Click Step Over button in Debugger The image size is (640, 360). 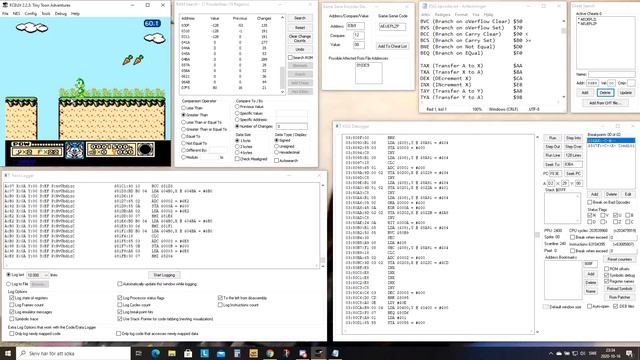pos(573,147)
